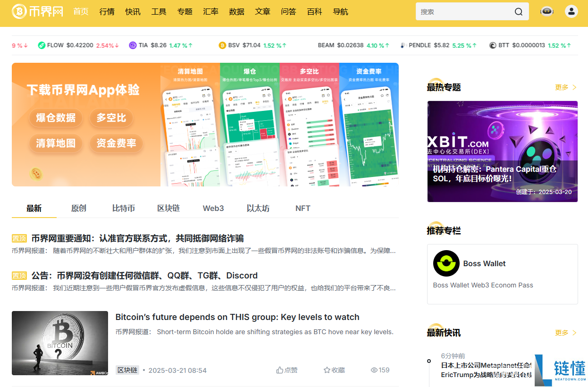
Task: Click the 爆仓数据 button on banner
Action: point(56,118)
